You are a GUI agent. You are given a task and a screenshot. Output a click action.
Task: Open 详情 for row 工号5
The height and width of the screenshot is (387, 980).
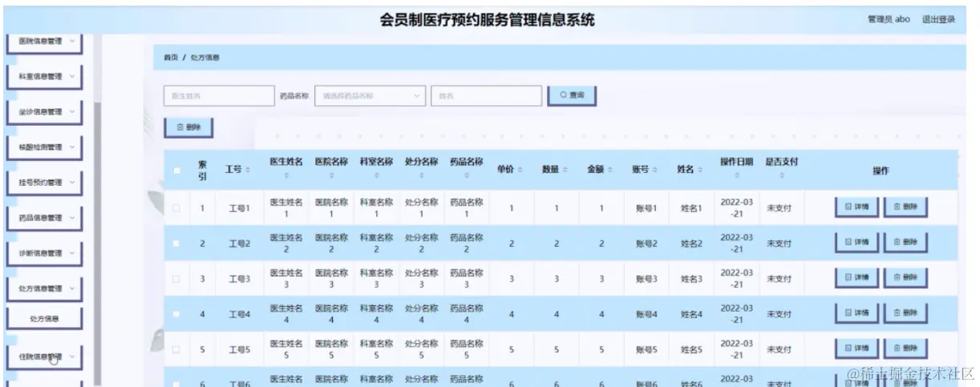(856, 349)
